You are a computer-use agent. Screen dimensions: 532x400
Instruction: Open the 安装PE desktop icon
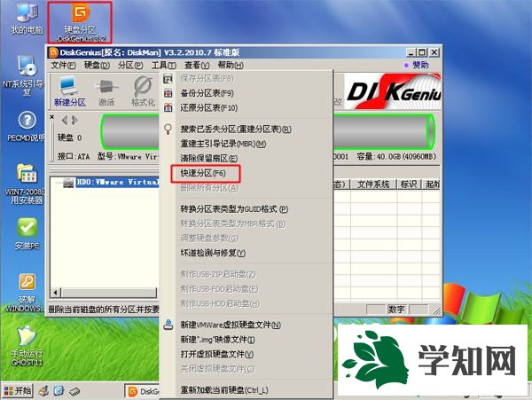pyautogui.click(x=27, y=234)
